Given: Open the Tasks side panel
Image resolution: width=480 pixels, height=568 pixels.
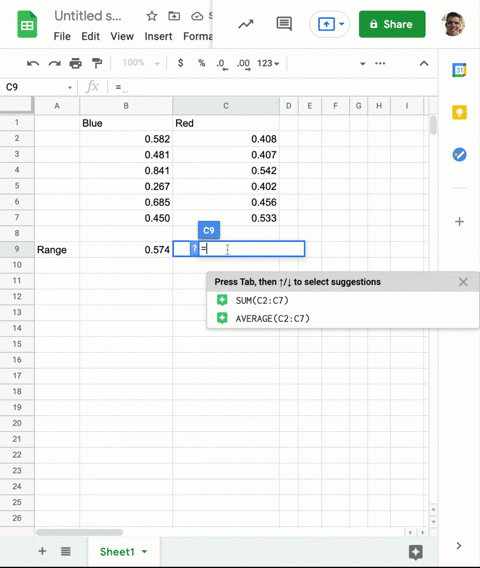Looking at the screenshot, I should [459, 155].
